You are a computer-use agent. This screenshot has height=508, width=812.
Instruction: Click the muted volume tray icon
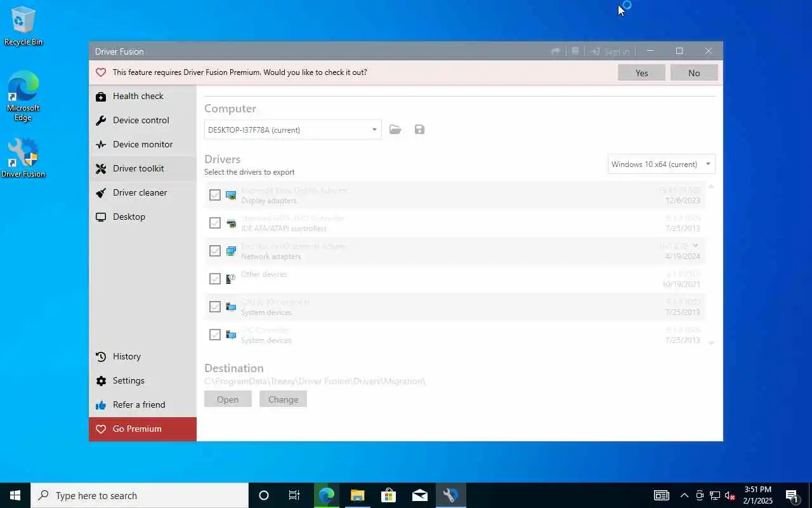point(730,495)
